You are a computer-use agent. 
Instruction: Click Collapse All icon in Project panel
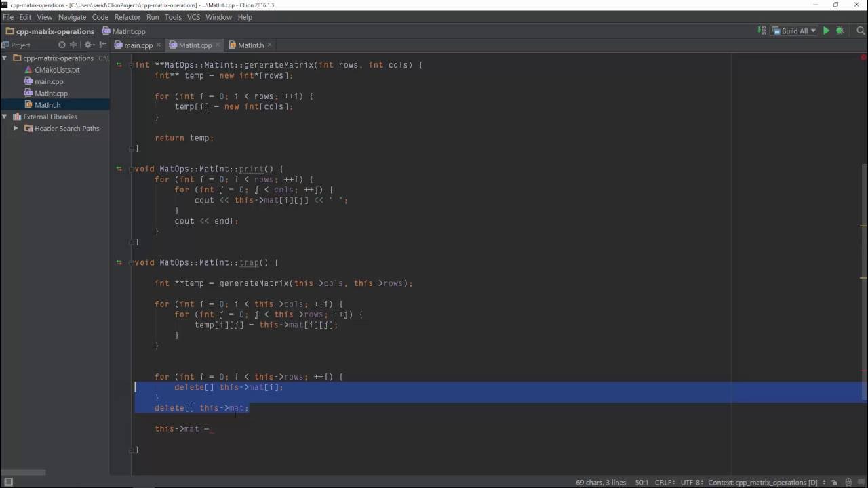pos(73,45)
